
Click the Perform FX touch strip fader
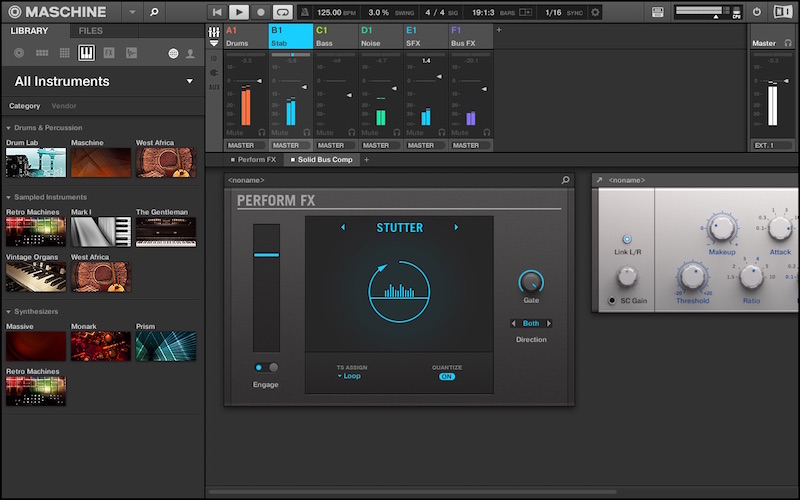point(266,288)
